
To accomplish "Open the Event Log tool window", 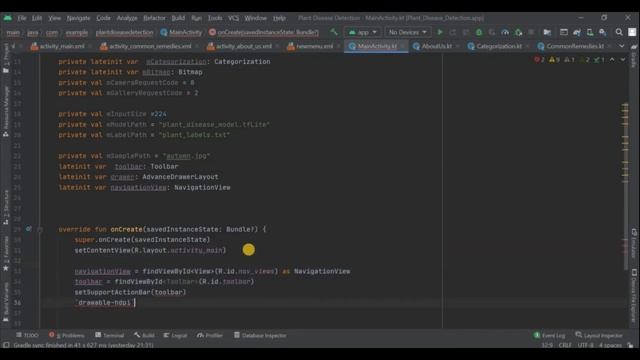I will tap(549, 335).
